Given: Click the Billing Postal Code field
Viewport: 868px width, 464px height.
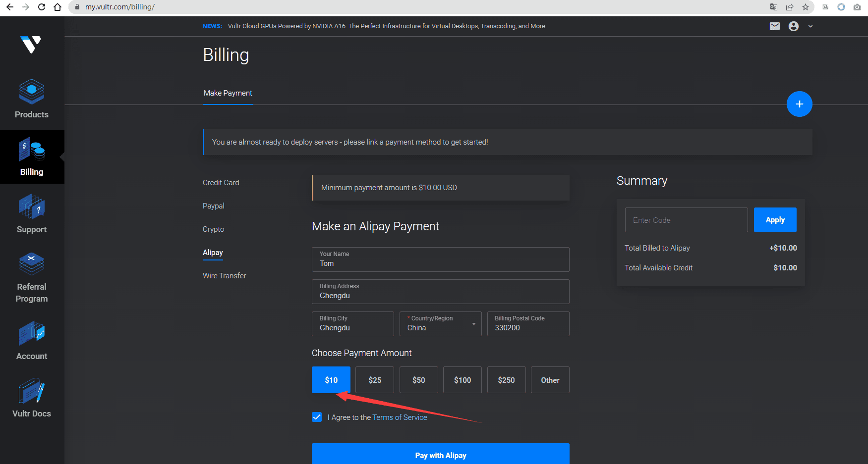Looking at the screenshot, I should pyautogui.click(x=528, y=324).
